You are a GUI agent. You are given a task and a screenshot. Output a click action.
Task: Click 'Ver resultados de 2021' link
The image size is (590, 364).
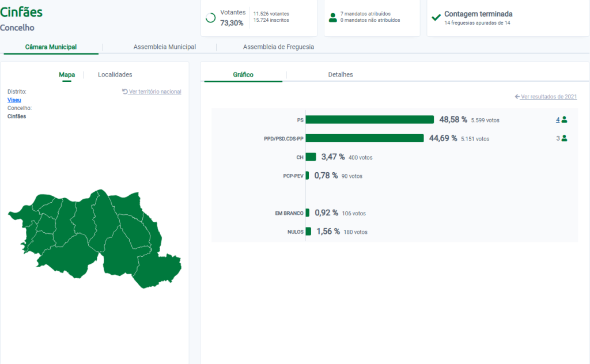click(549, 97)
